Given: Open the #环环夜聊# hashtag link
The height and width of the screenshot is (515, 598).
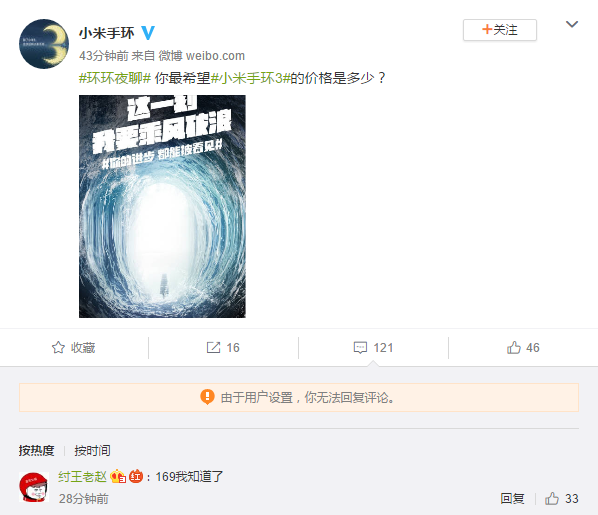Looking at the screenshot, I should coord(115,78).
